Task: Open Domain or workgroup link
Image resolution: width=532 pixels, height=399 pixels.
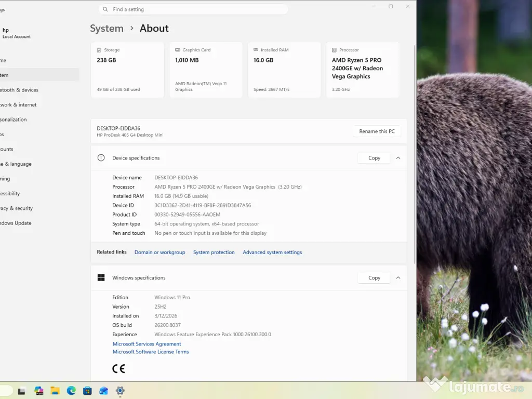Action: (159, 252)
